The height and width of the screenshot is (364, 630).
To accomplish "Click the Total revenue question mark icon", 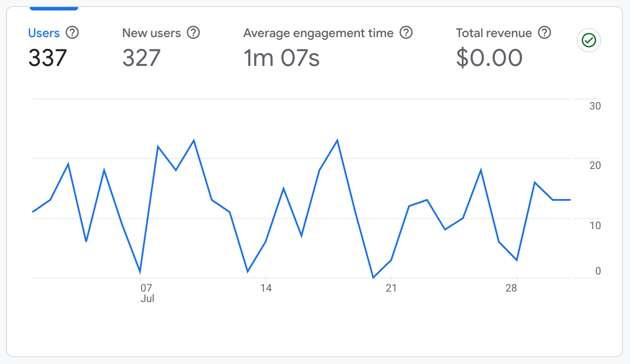I will click(x=544, y=33).
